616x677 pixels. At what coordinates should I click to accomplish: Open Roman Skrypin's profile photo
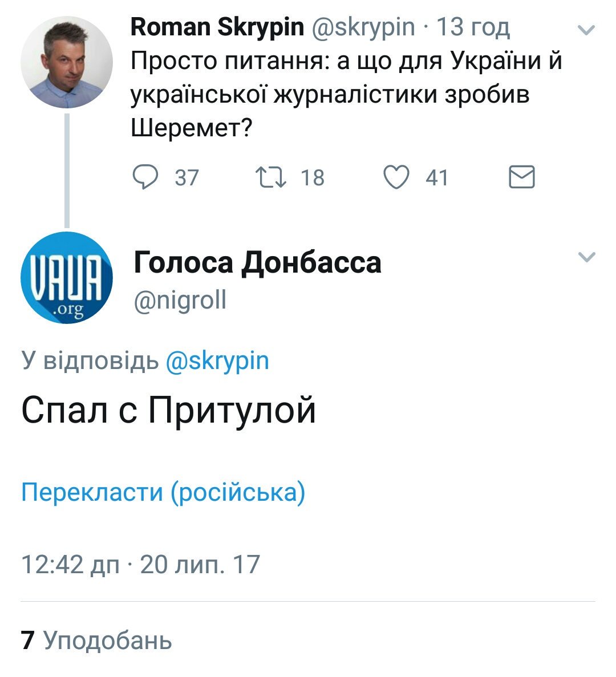(66, 63)
